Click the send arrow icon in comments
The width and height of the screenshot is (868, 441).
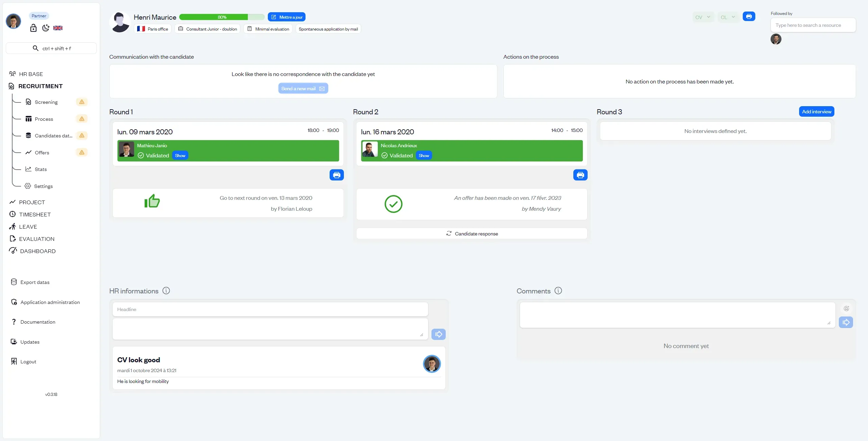point(846,322)
